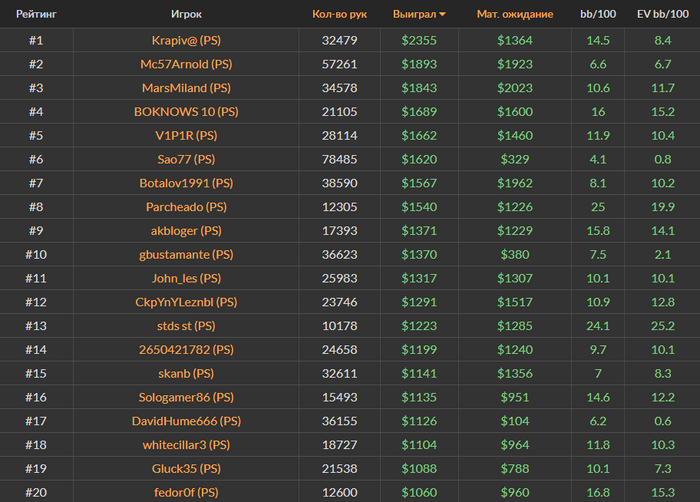Select gbustamante (PS) player link
The image size is (700, 502).
186,254
